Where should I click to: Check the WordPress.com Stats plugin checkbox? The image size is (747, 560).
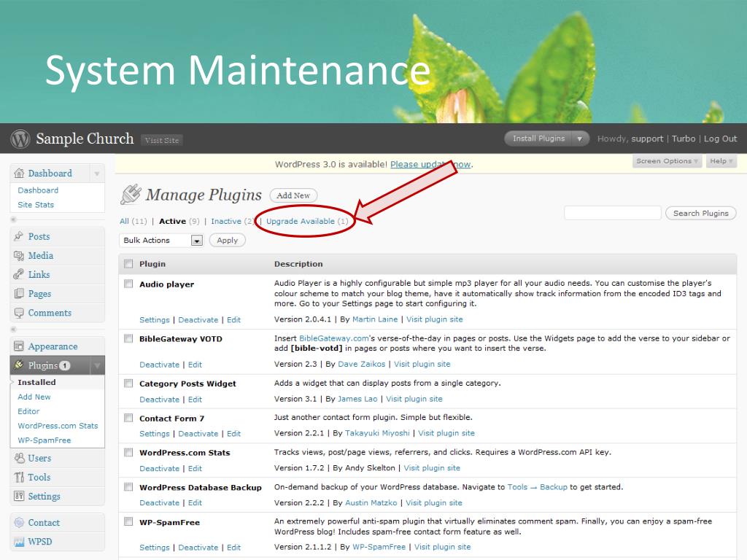pos(128,452)
